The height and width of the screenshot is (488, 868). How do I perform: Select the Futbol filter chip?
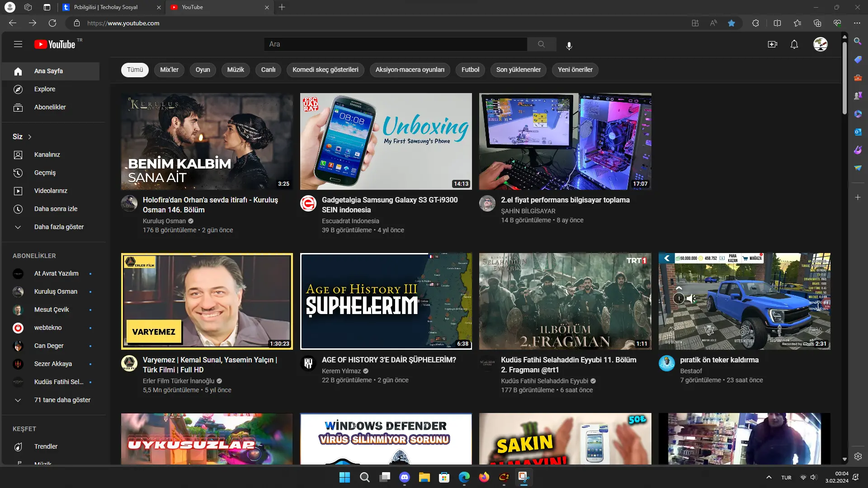(x=470, y=70)
